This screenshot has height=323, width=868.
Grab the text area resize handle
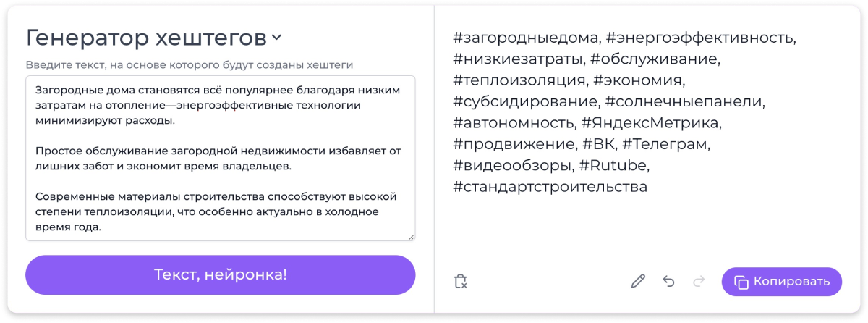click(x=411, y=235)
